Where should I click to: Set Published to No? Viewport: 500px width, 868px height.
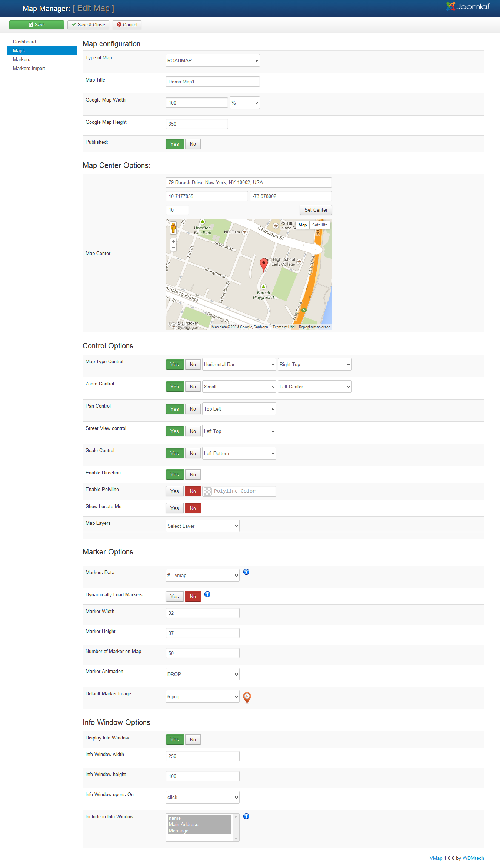(x=193, y=144)
